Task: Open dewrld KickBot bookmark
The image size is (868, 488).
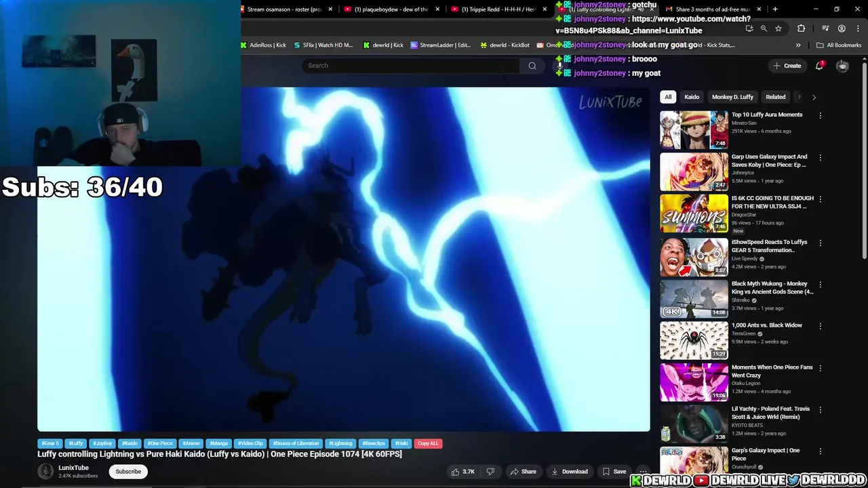Action: coord(505,45)
